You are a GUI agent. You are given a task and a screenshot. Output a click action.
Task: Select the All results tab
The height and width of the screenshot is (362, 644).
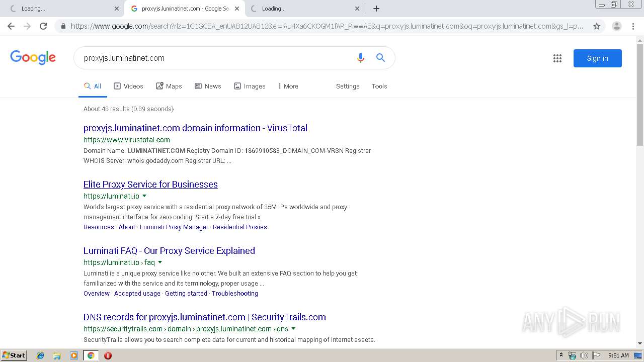point(93,86)
